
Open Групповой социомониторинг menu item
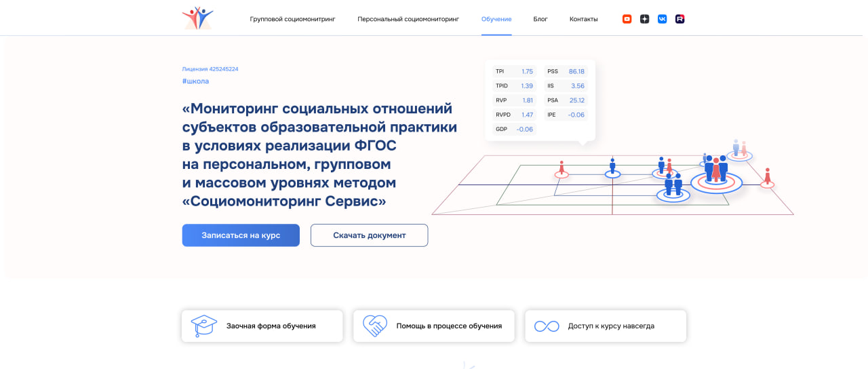[x=292, y=19]
